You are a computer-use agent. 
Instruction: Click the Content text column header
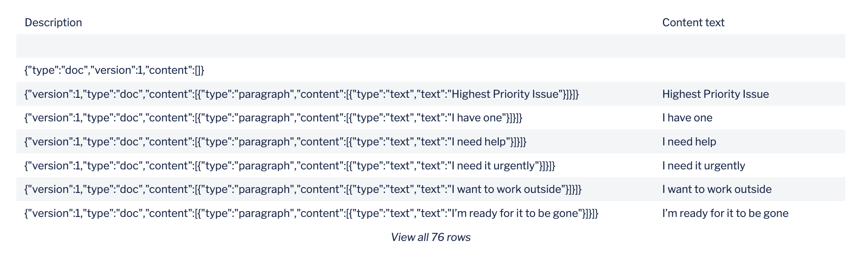(693, 23)
